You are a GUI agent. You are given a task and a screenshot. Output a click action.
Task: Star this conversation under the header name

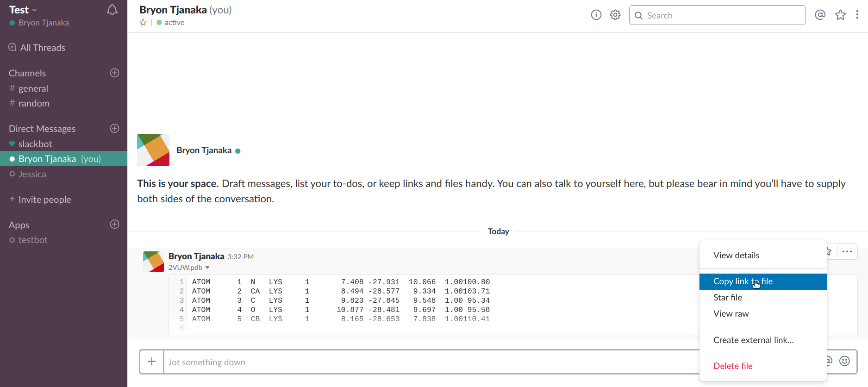point(143,22)
